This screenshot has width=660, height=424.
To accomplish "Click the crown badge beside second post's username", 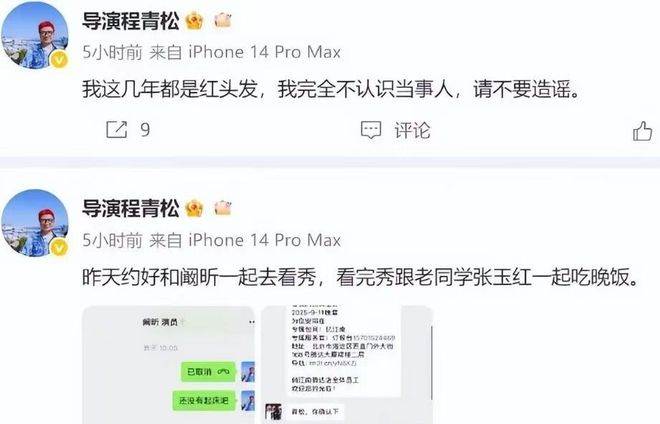I will point(194,208).
